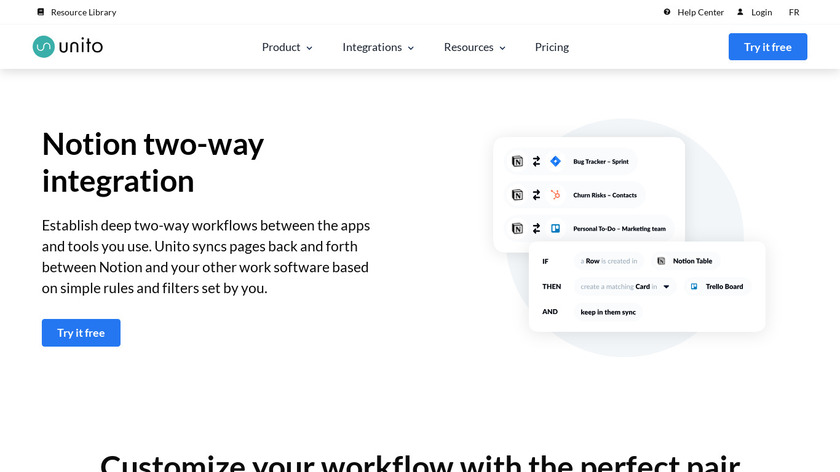840x472 pixels.
Task: Click Try it free below the description
Action: pos(81,333)
